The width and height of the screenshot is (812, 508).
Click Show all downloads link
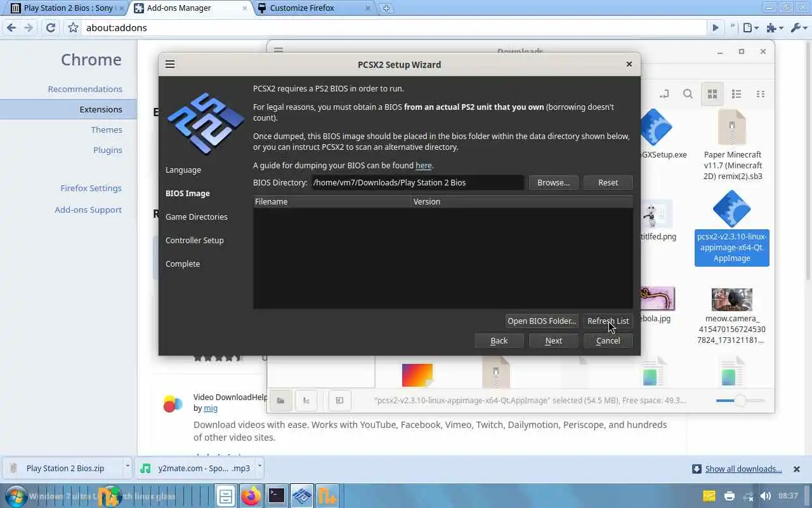[x=743, y=469]
